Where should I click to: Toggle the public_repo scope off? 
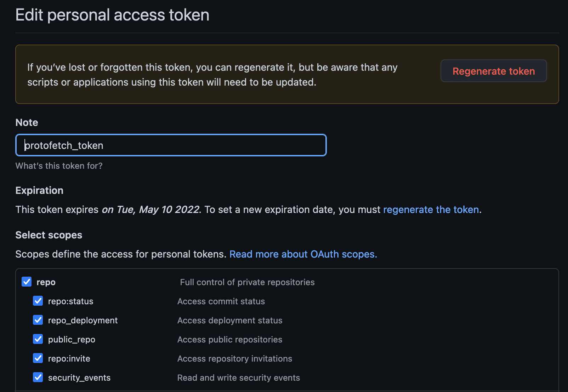click(x=38, y=339)
